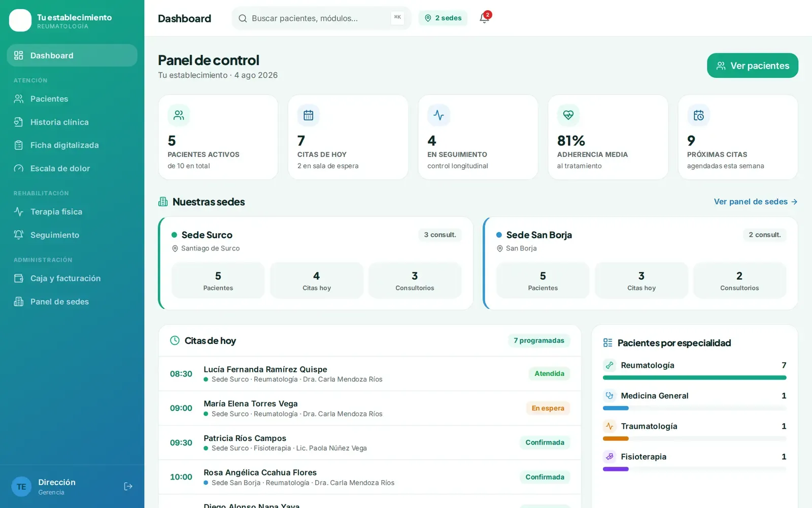The width and height of the screenshot is (812, 508).
Task: Click Sede San Borja Pacientes tile
Action: [543, 280]
